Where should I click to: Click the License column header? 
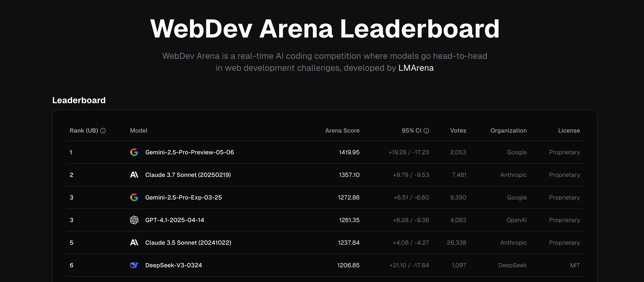coord(569,131)
